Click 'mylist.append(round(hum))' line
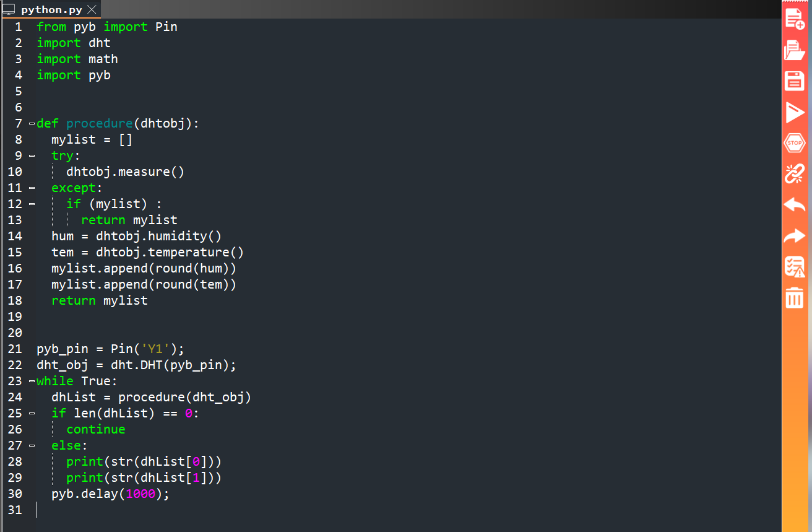The image size is (812, 532). pyautogui.click(x=144, y=268)
